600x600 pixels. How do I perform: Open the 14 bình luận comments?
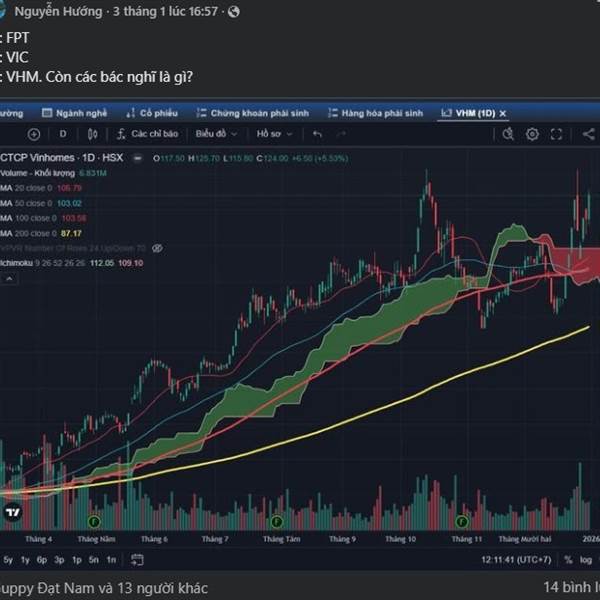(x=572, y=587)
